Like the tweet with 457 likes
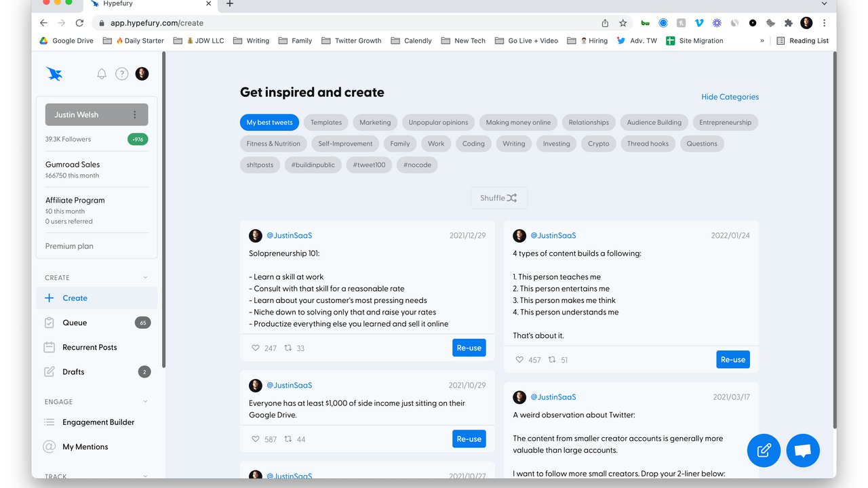The image size is (868, 488). 519,360
